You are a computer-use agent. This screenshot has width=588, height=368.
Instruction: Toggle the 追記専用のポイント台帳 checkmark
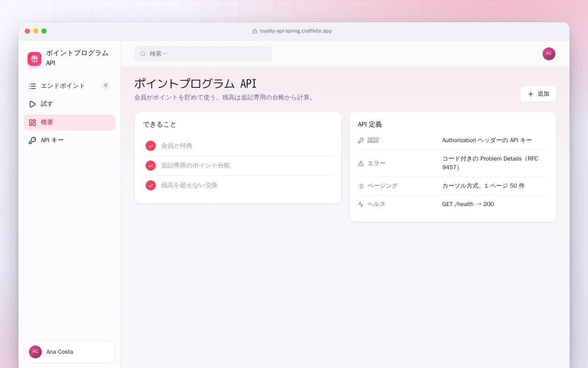click(x=151, y=166)
